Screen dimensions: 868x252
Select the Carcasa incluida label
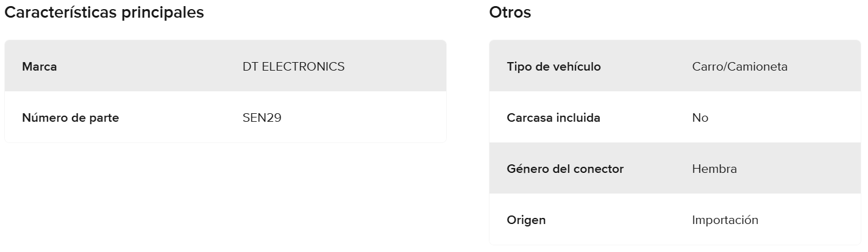tap(553, 118)
